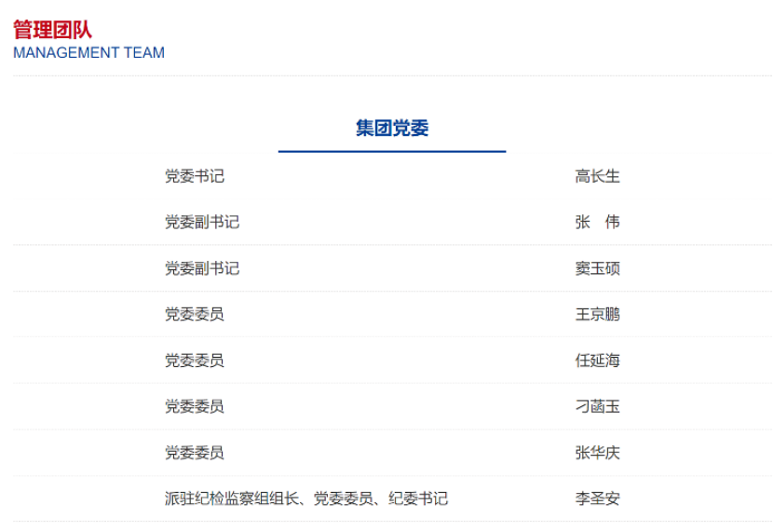Click 党委委员 label in 张华庆 row
This screenshot has height=532, width=774.
(195, 453)
